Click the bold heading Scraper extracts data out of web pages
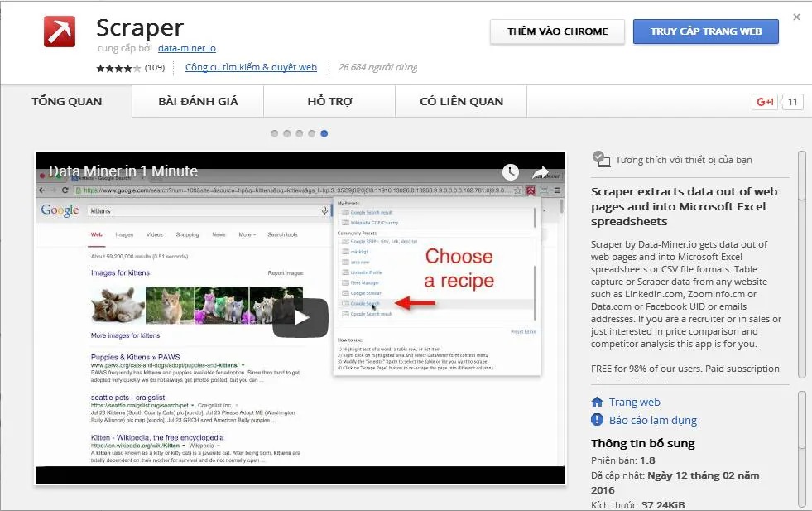 tap(684, 206)
